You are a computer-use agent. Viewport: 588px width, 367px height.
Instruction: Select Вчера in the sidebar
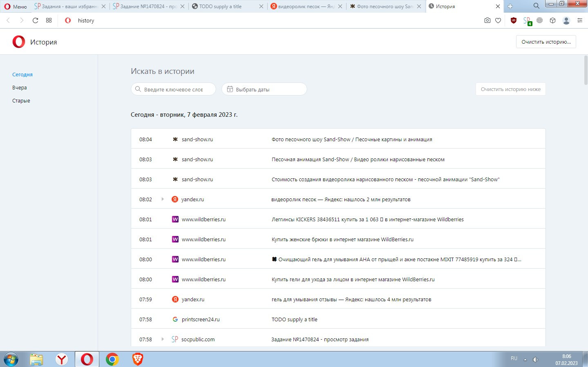19,87
